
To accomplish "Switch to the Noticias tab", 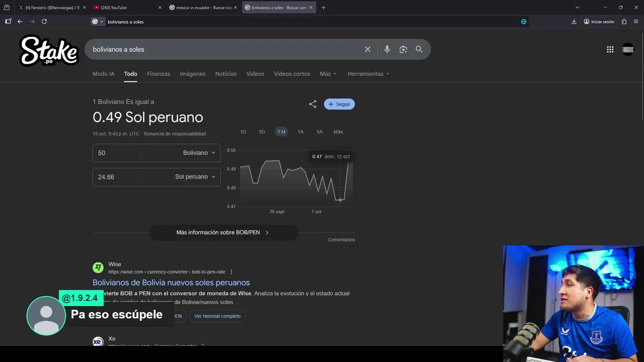I will pyautogui.click(x=226, y=74).
